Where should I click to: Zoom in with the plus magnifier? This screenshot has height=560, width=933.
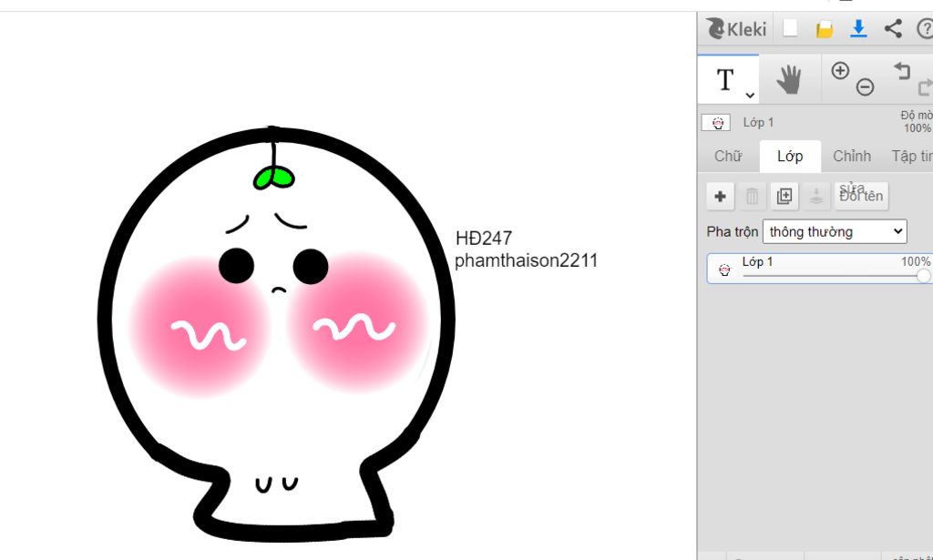pyautogui.click(x=840, y=71)
